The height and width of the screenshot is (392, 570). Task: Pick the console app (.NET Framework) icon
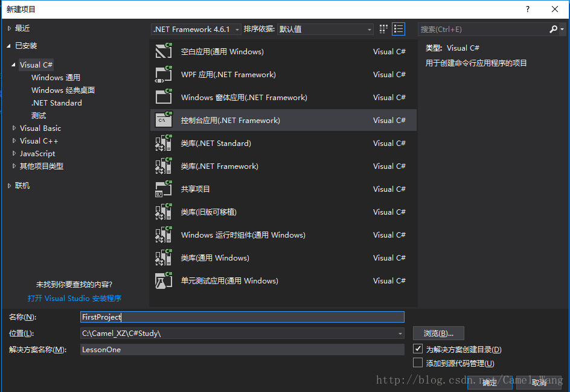(164, 120)
